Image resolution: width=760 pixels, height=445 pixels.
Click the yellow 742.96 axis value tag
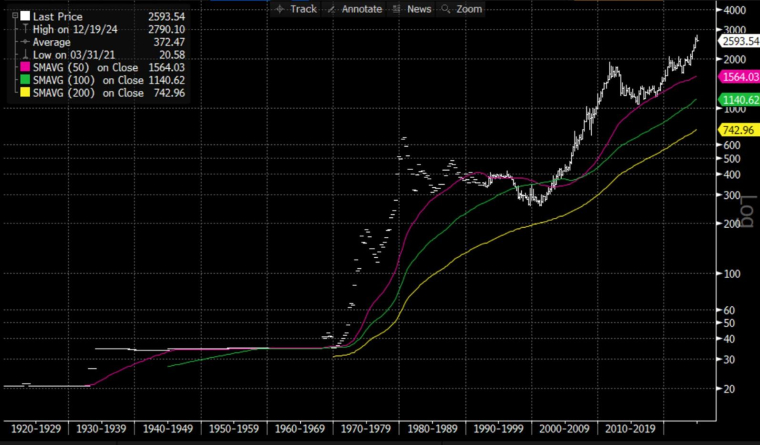tap(739, 131)
